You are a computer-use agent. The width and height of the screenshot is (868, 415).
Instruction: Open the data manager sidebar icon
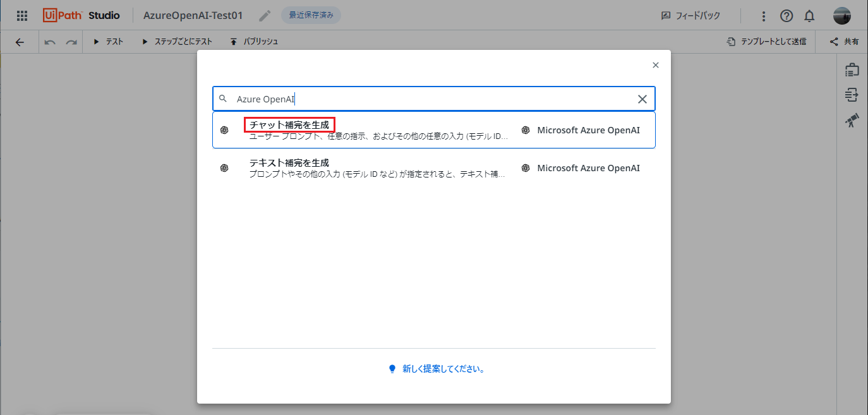(x=852, y=95)
